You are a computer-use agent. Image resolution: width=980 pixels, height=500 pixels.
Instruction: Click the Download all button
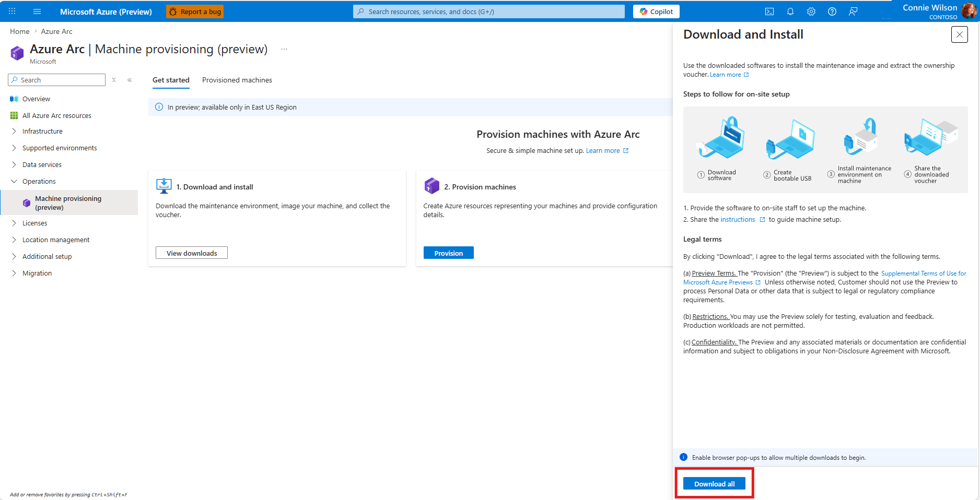(x=714, y=484)
